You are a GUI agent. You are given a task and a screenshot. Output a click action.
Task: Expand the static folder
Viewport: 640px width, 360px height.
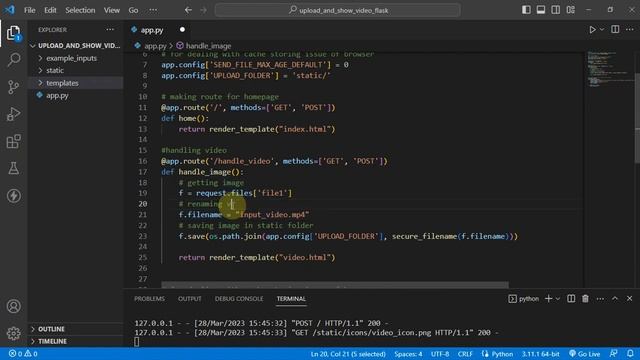pos(55,70)
